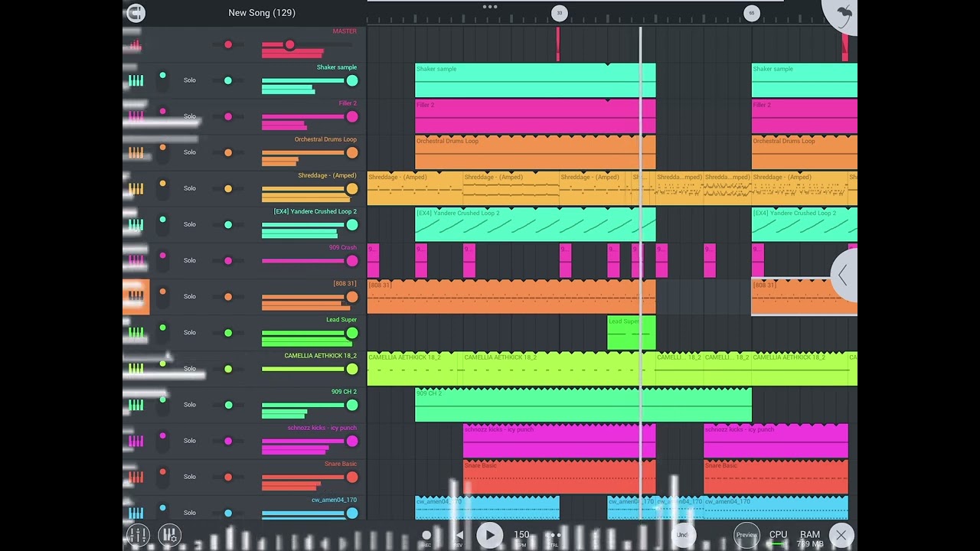Open the fruit logo button in top-right corner
Image resolution: width=980 pixels, height=551 pixels.
tap(842, 14)
